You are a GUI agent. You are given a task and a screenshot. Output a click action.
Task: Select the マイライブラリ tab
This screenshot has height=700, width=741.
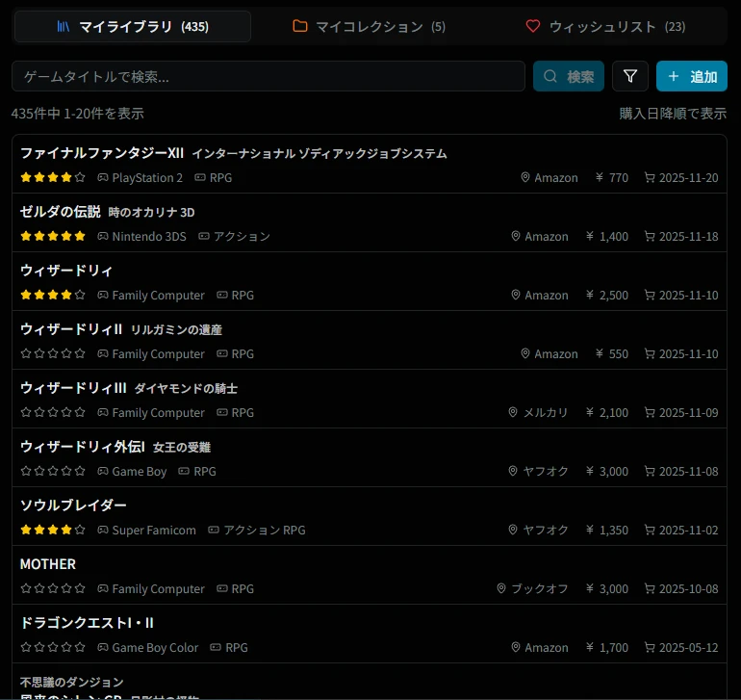tap(133, 27)
